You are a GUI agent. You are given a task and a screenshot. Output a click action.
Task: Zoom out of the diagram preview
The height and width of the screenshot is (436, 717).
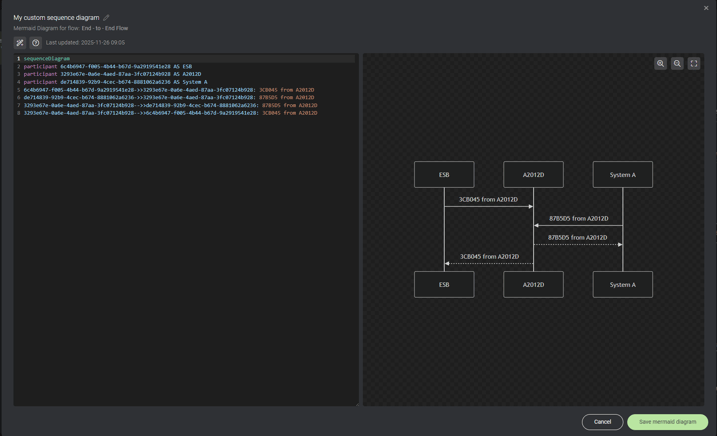click(677, 64)
